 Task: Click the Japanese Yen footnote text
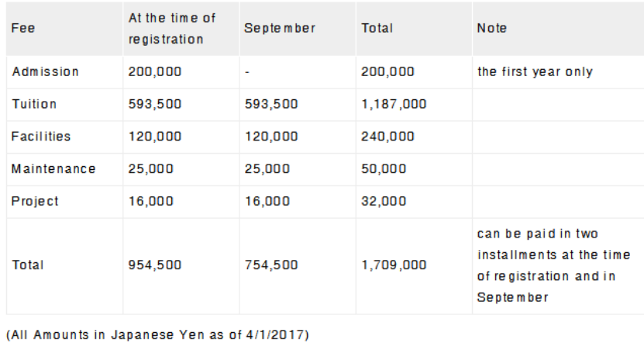(x=157, y=335)
